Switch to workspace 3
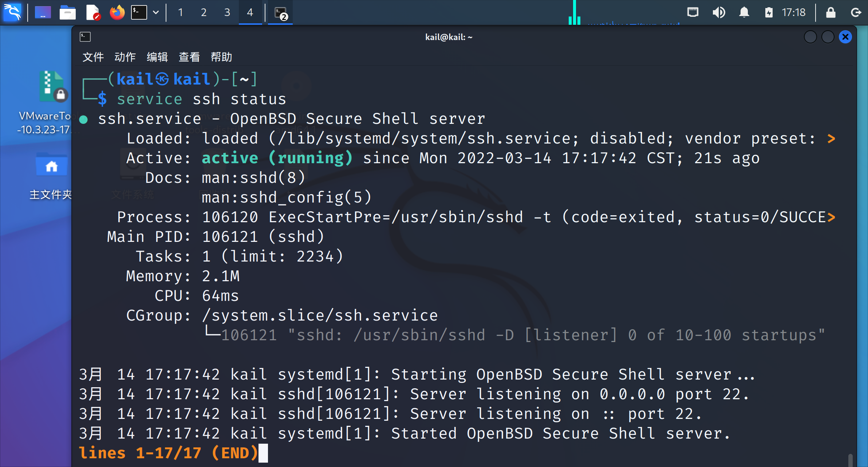The width and height of the screenshot is (868, 467). [227, 13]
